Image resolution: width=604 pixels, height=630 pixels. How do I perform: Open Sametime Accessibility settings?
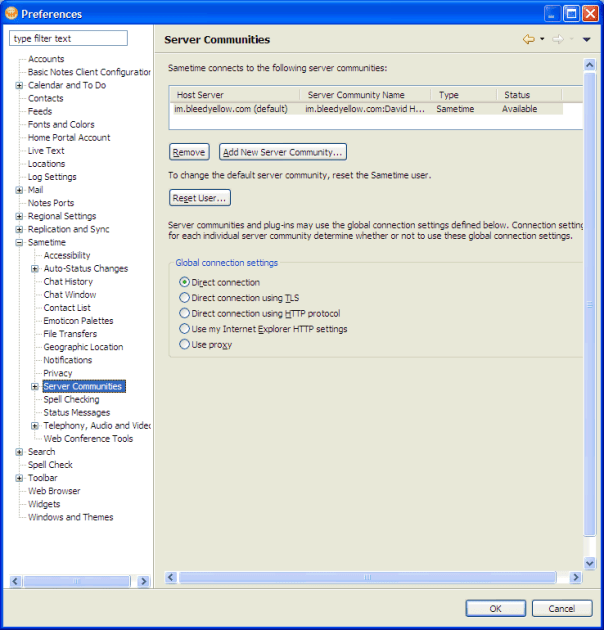click(67, 256)
